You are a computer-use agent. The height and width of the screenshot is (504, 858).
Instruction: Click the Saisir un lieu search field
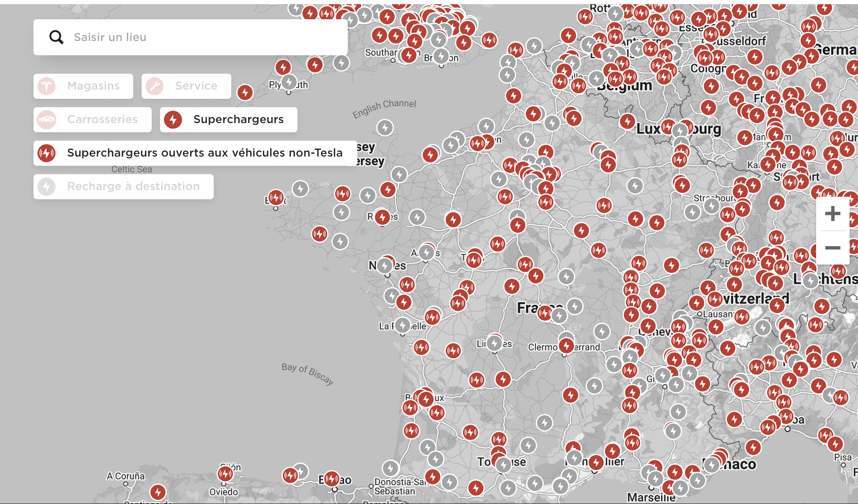(201, 37)
